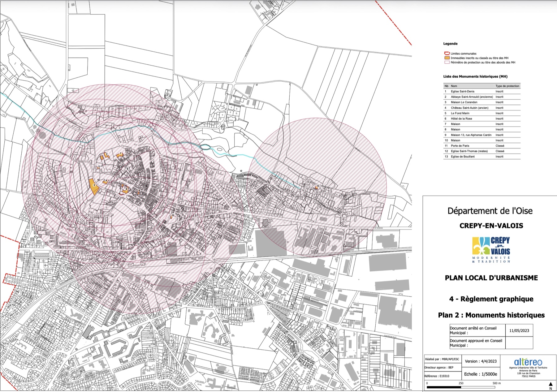Click 'Version : 4/4/2023' text
The height and width of the screenshot is (392, 557).
click(481, 361)
